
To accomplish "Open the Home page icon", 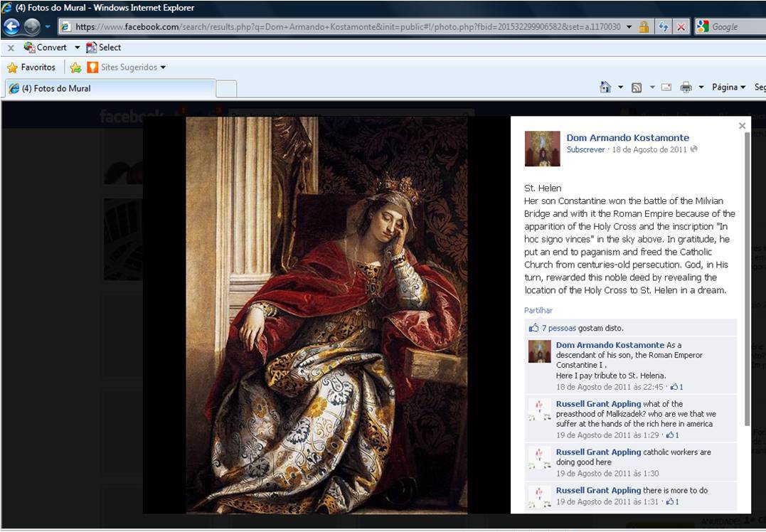I will pyautogui.click(x=605, y=87).
